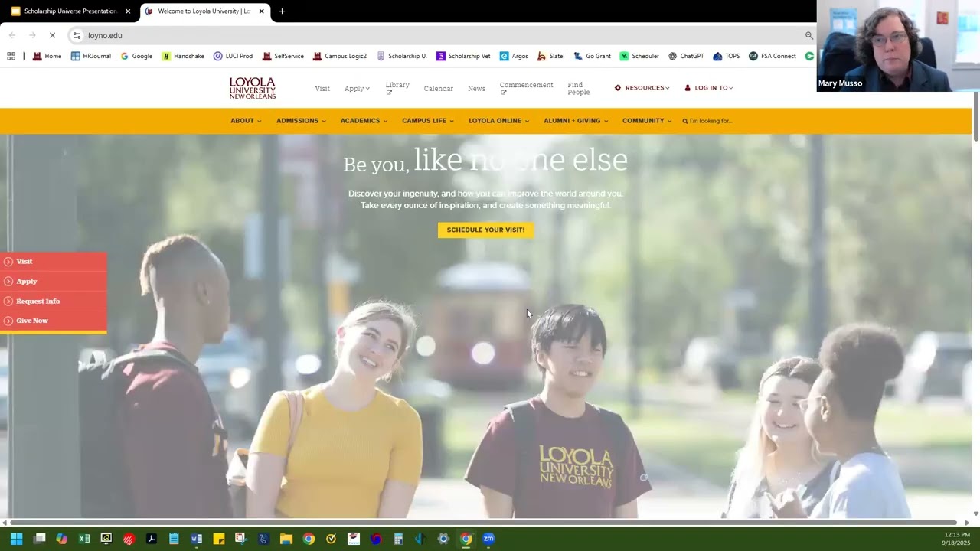
Task: Open the Chrome apps grid icon
Action: click(x=11, y=56)
